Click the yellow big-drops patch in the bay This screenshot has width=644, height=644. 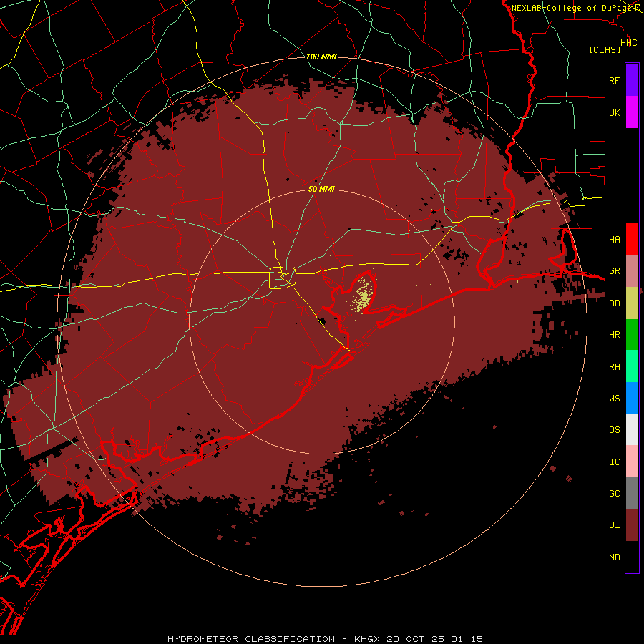362,295
